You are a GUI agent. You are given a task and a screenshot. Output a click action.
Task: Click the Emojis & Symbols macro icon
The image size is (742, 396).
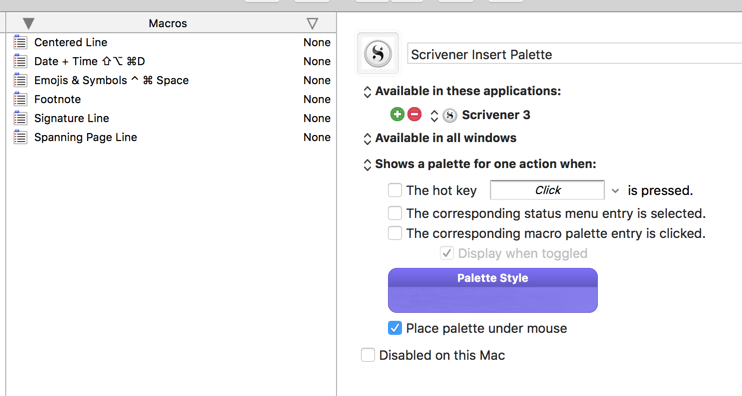(20, 80)
